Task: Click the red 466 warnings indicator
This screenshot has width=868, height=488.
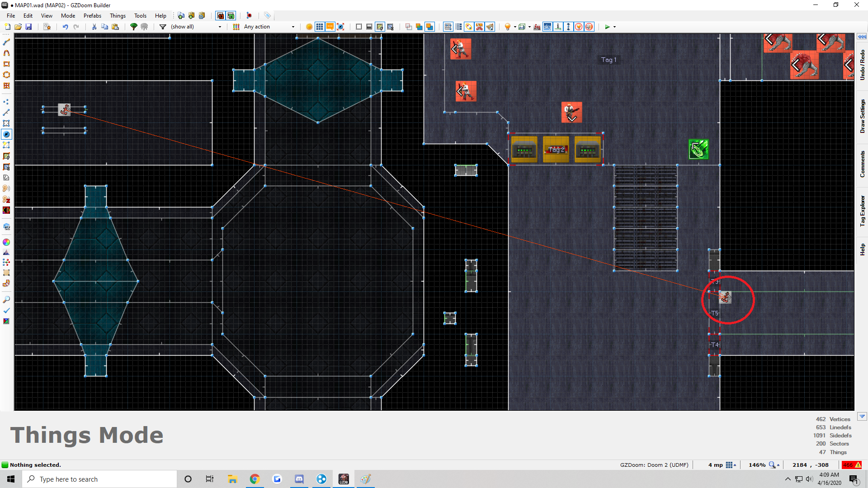Action: pyautogui.click(x=852, y=465)
